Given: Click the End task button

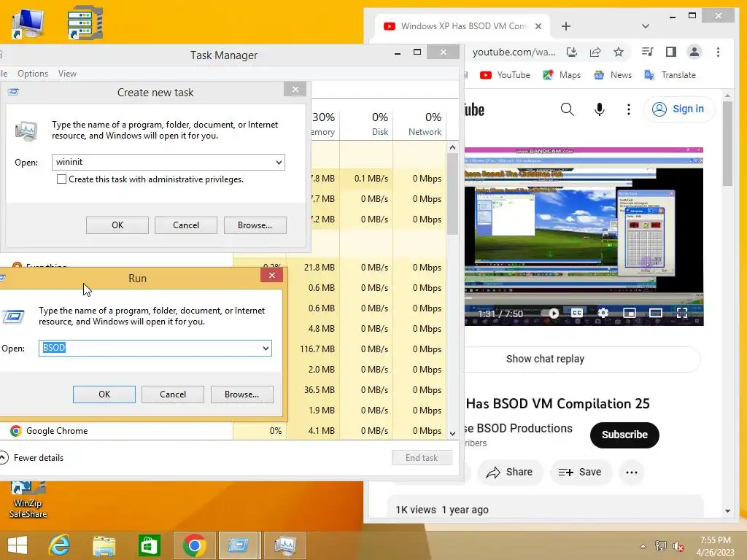Looking at the screenshot, I should [x=422, y=458].
